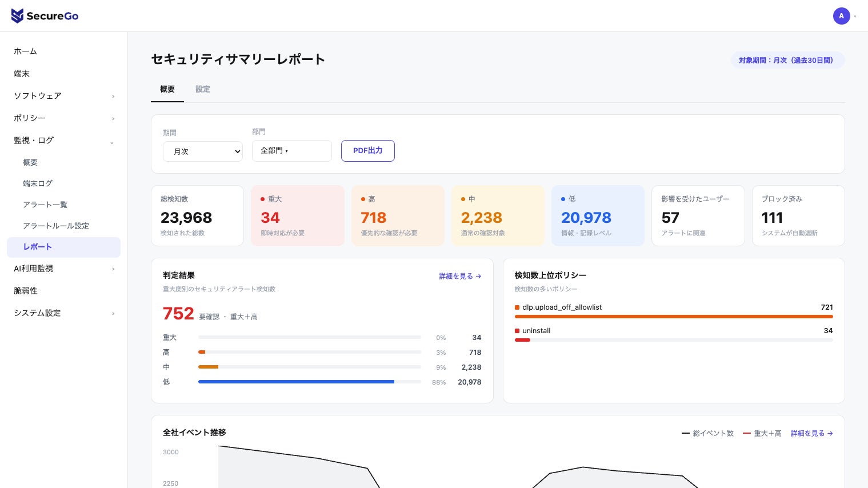This screenshot has height=488, width=868.
Task: Switch to the 設定 tab
Action: tap(203, 89)
